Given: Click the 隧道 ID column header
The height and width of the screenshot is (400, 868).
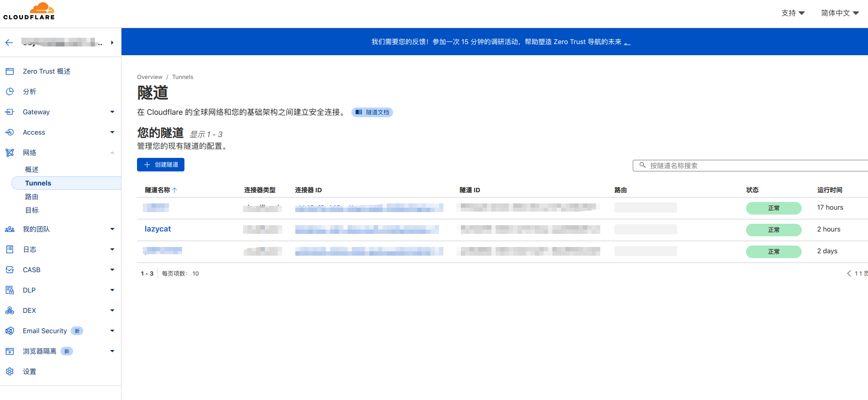Looking at the screenshot, I should (470, 190).
